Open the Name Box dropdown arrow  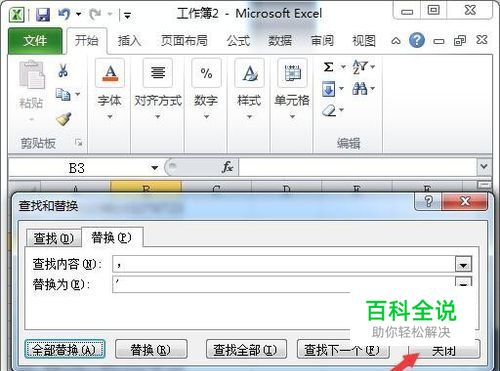(154, 168)
